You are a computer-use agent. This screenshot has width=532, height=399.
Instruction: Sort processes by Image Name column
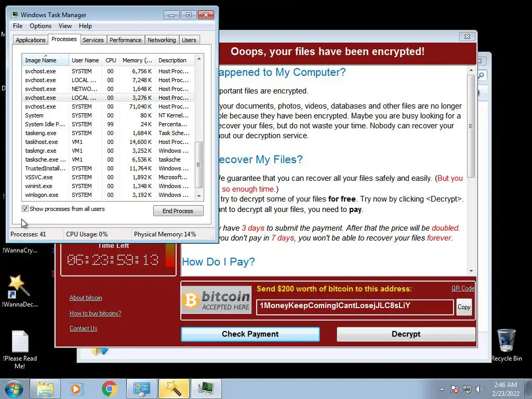click(x=46, y=60)
